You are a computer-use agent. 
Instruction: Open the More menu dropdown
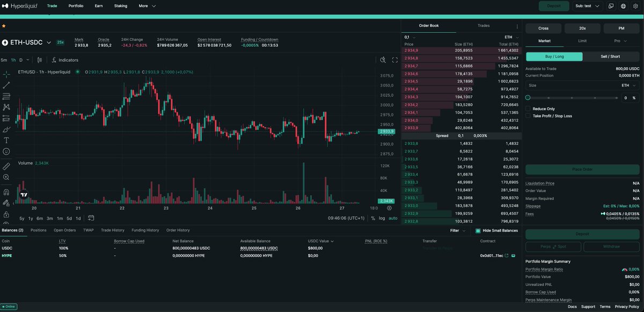147,6
